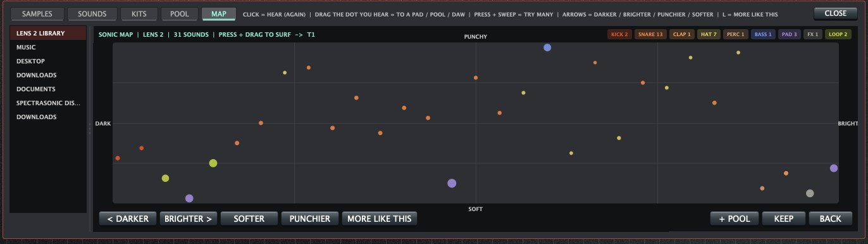Toggle the HAT 7 category filter
The width and height of the screenshot is (868, 244).
pyautogui.click(x=709, y=34)
